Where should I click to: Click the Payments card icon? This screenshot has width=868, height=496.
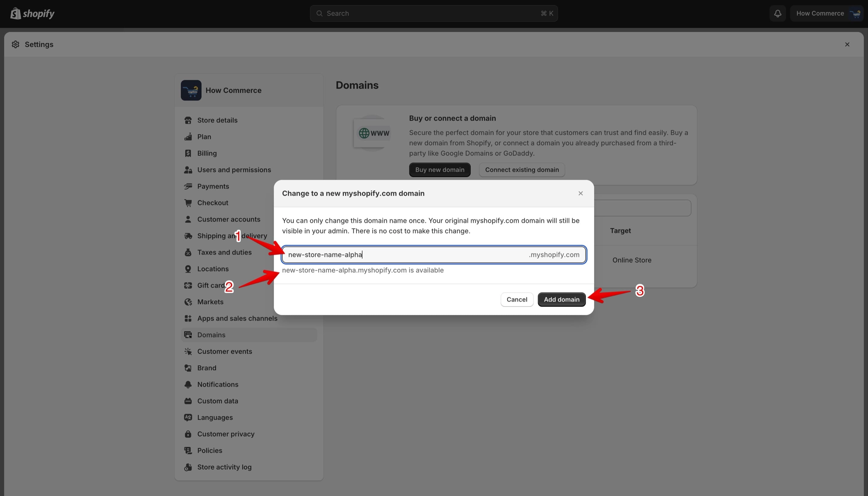click(188, 186)
